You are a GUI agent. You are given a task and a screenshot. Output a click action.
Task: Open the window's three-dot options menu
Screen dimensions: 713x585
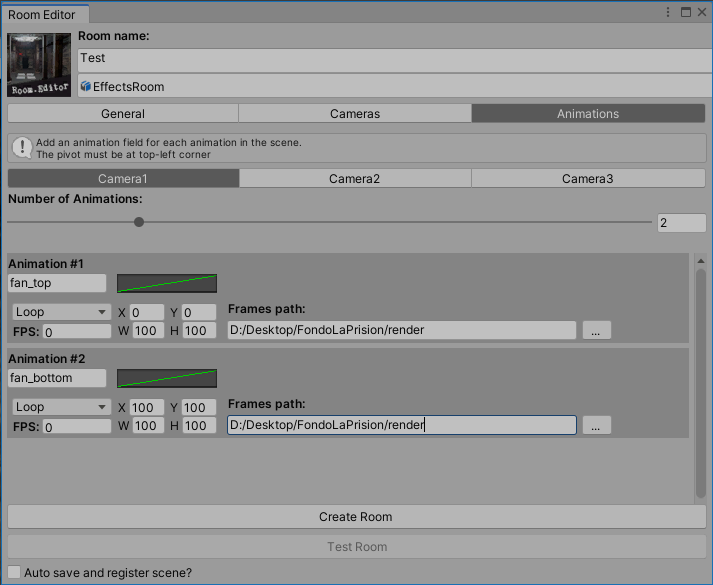coord(668,12)
